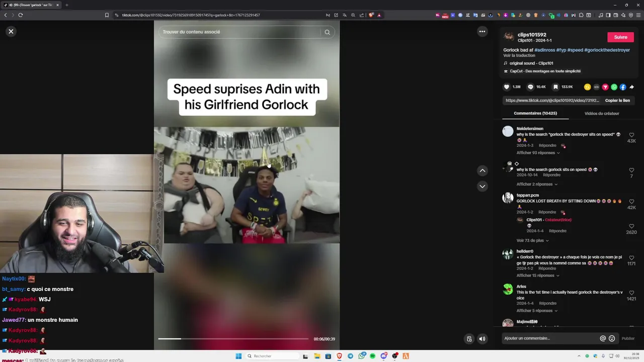Like the Clips101 creator reply

click(x=631, y=226)
